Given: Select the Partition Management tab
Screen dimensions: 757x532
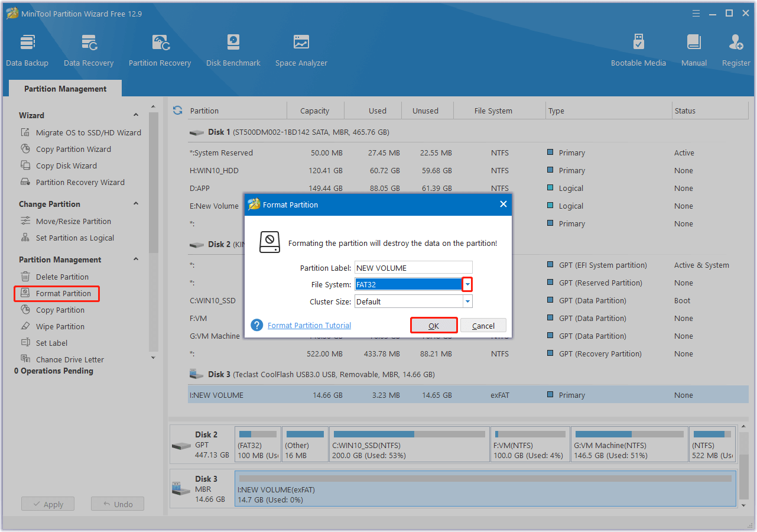Looking at the screenshot, I should point(65,89).
